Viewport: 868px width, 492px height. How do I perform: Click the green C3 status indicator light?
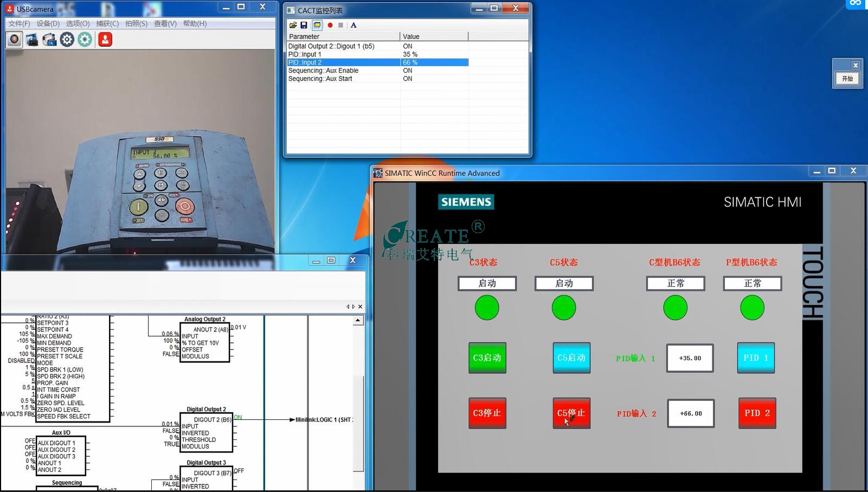[x=487, y=308]
